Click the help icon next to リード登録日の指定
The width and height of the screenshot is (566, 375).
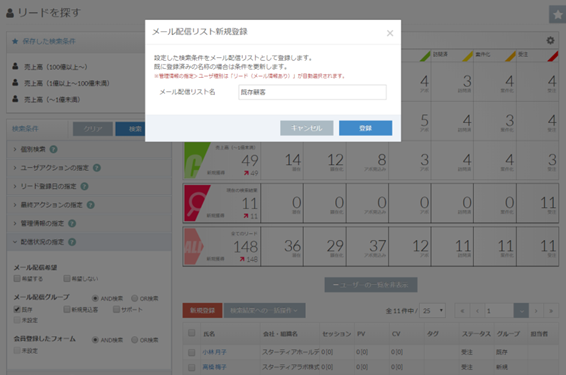(x=84, y=186)
